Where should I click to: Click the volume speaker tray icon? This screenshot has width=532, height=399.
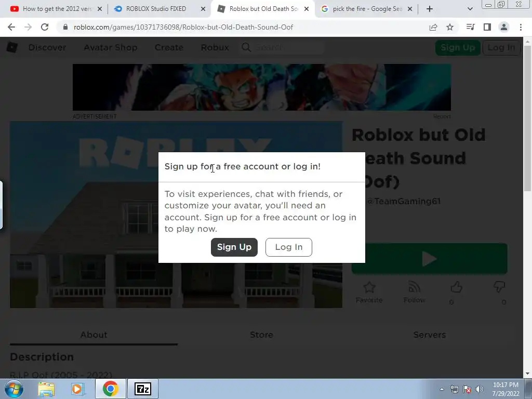click(479, 389)
